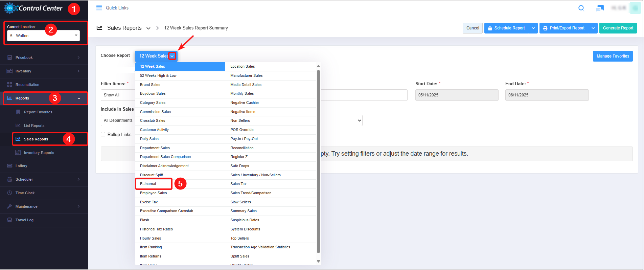Click the Generate Report button
This screenshot has height=270, width=644.
618,28
